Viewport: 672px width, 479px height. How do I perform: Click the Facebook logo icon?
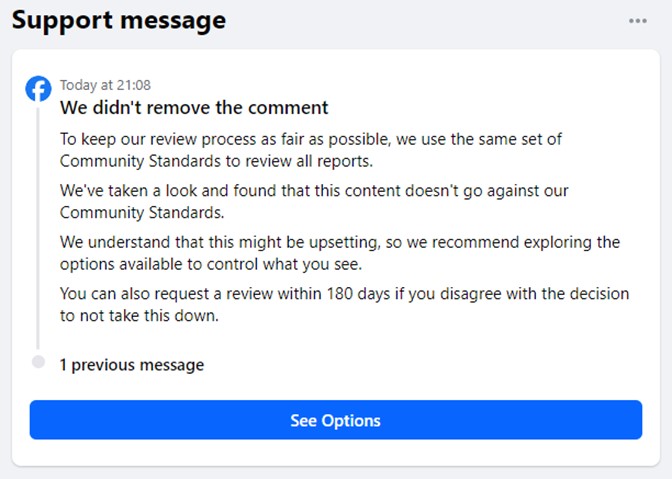pyautogui.click(x=38, y=89)
